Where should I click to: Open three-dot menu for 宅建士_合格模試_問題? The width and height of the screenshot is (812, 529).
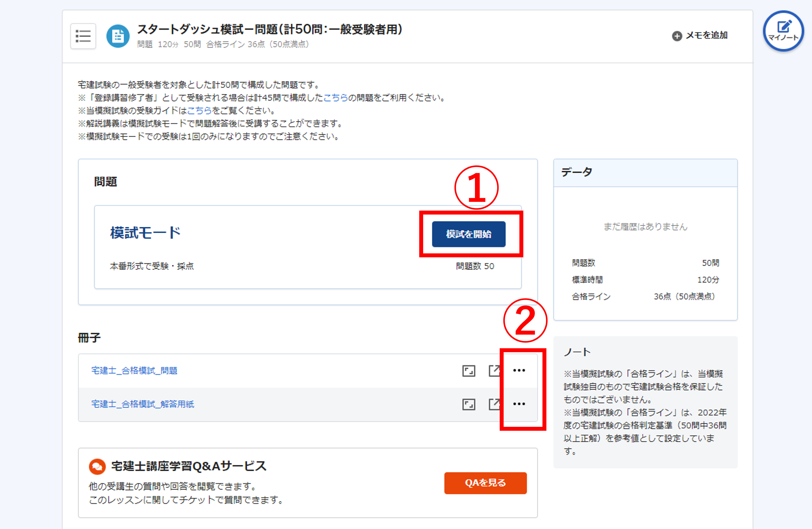tap(519, 370)
